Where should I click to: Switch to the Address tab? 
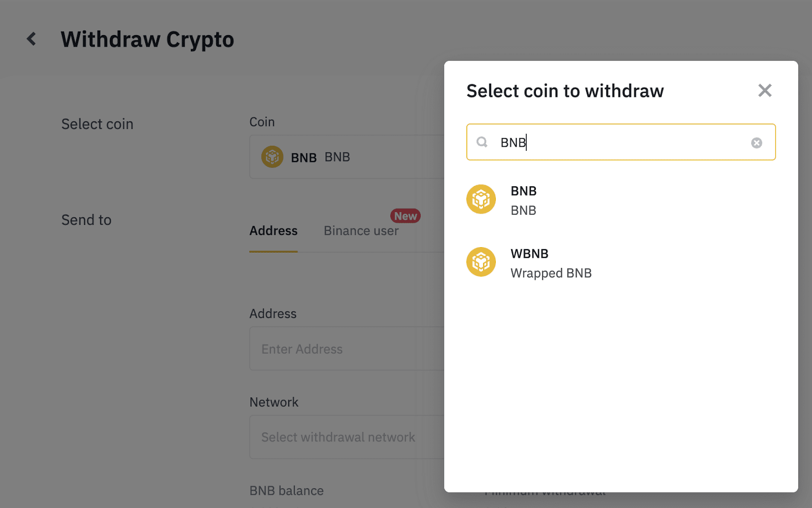tap(273, 231)
